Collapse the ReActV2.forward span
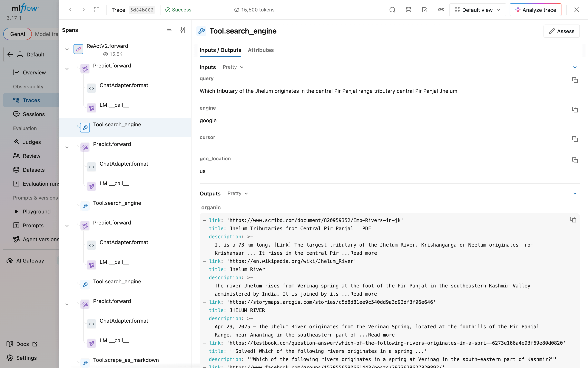This screenshot has height=368, width=588. (67, 49)
